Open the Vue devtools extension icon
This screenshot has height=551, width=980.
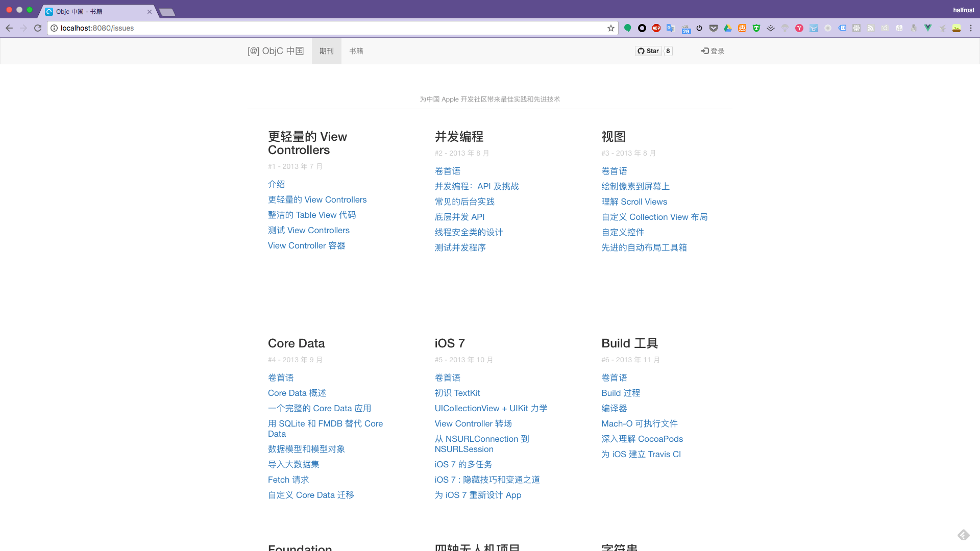(928, 28)
